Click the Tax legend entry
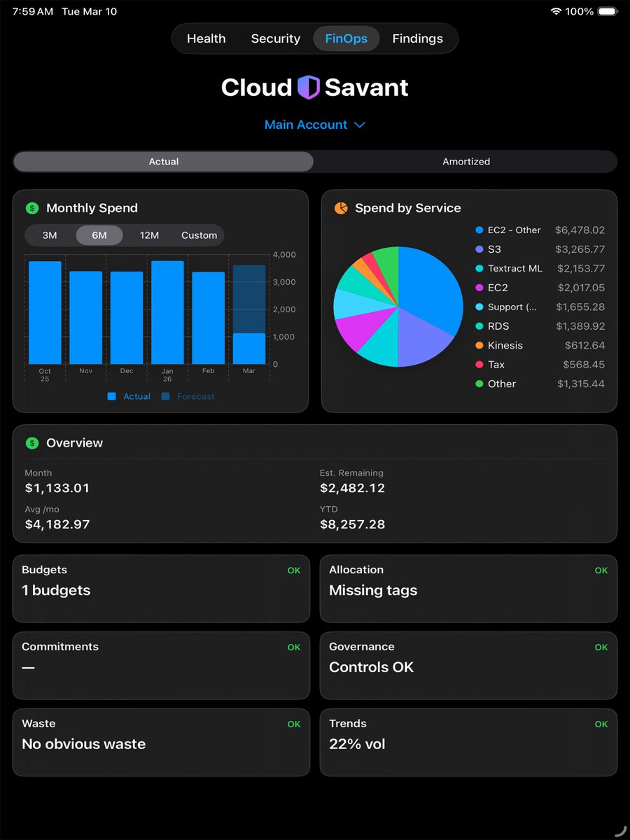This screenshot has width=630, height=840. (540, 365)
